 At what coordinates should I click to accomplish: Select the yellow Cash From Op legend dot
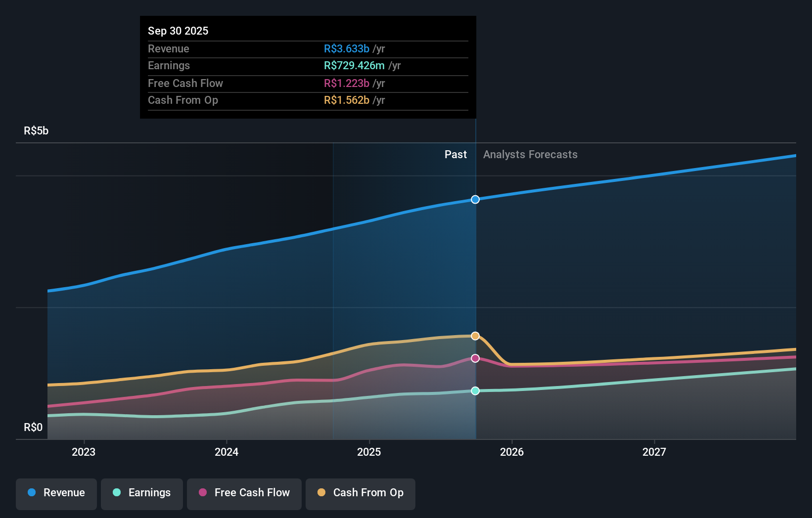pos(321,493)
